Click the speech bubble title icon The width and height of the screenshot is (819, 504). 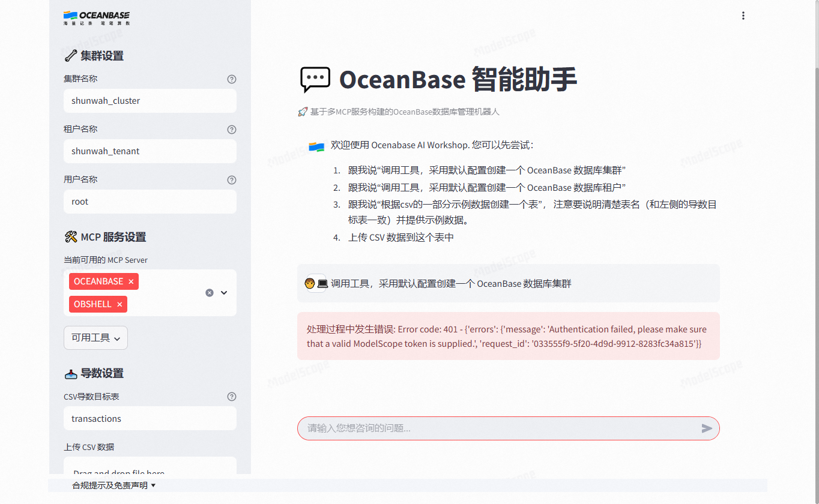[x=315, y=79]
